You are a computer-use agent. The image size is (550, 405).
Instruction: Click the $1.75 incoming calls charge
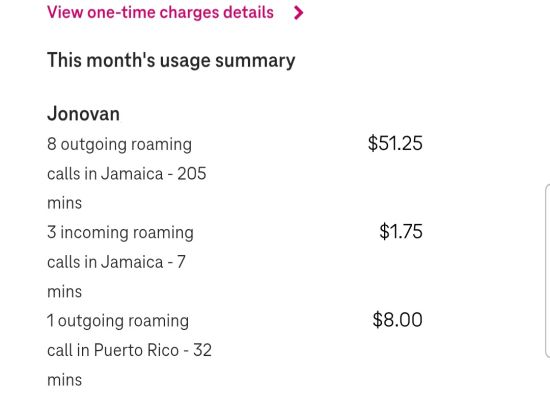coord(401,232)
